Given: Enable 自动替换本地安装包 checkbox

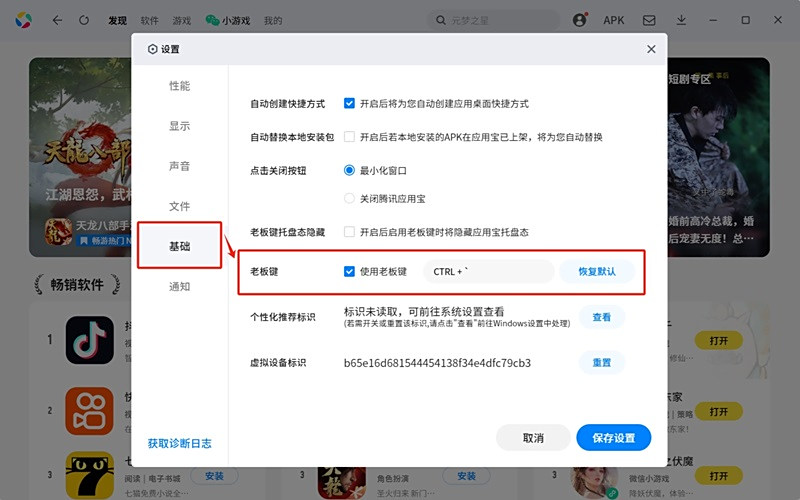Looking at the screenshot, I should pos(349,137).
